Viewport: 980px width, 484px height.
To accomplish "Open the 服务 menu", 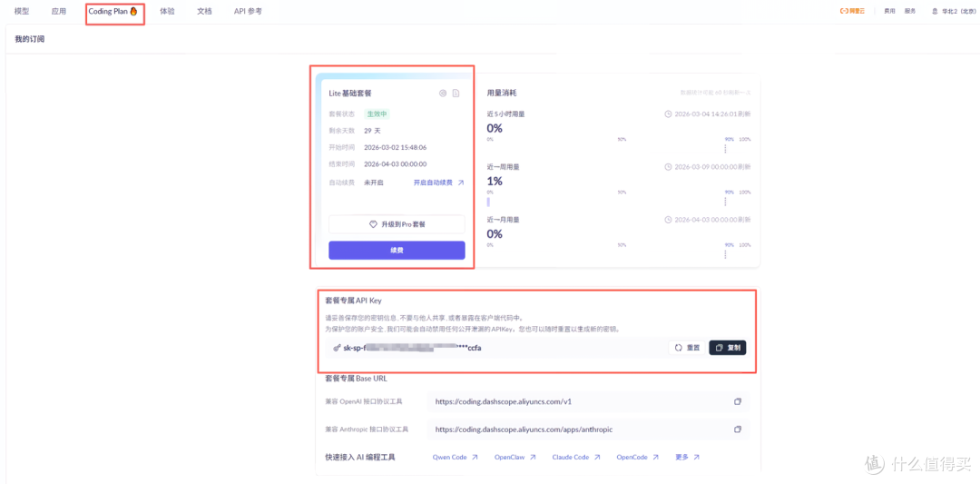I will pos(910,11).
